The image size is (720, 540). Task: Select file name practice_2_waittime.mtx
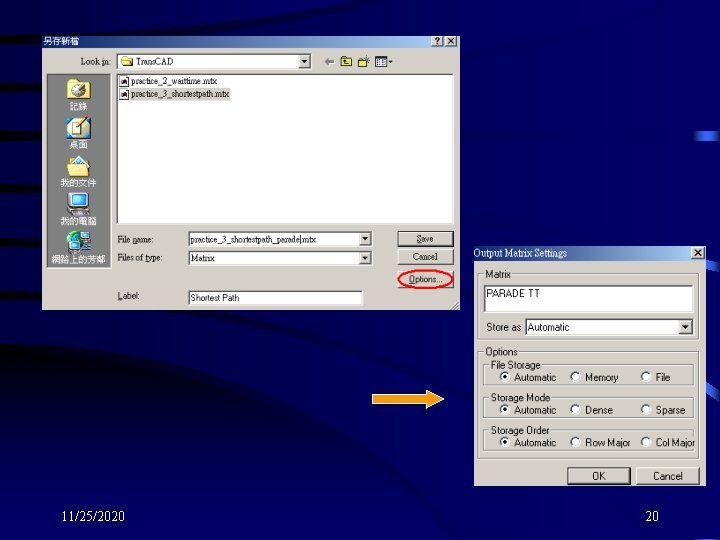(x=174, y=81)
